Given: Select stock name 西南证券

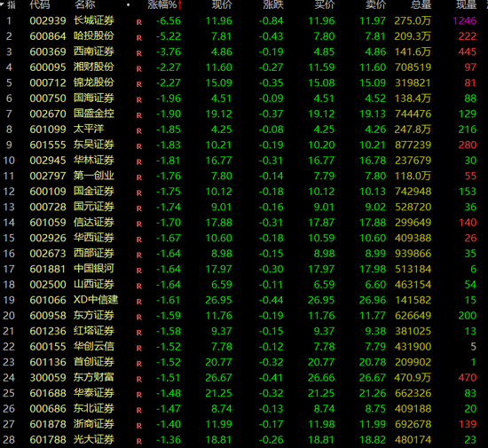Looking at the screenshot, I should click(x=94, y=51).
